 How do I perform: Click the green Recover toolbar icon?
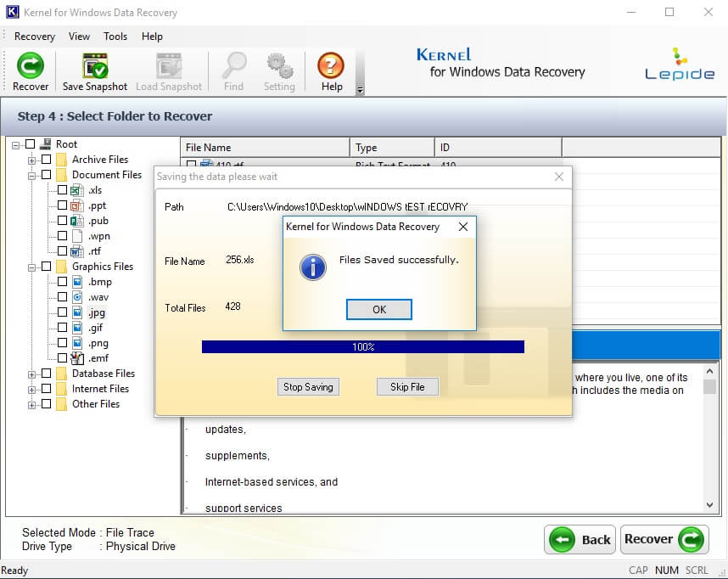pos(31,65)
